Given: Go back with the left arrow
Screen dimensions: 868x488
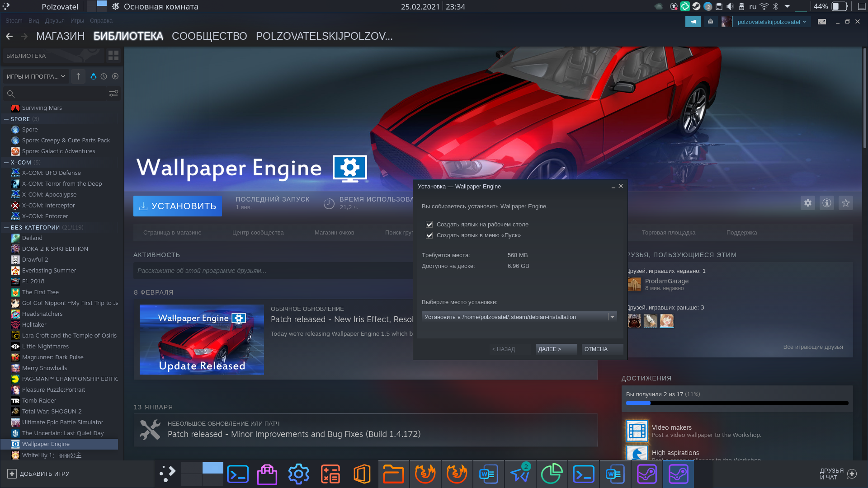Looking at the screenshot, I should pyautogui.click(x=9, y=36).
